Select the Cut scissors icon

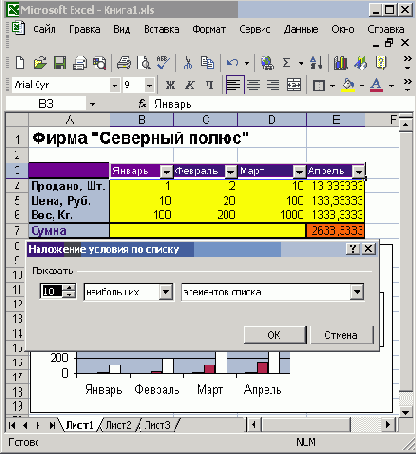click(188, 63)
